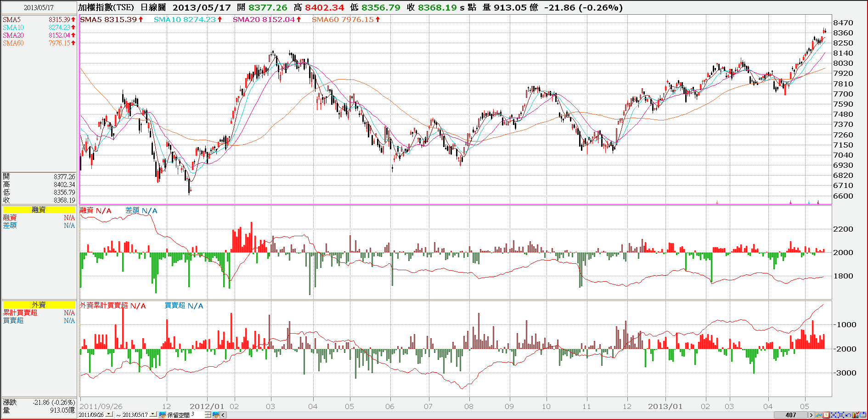Click the SMA10 8274.23 legend in the chart

coord(188,19)
